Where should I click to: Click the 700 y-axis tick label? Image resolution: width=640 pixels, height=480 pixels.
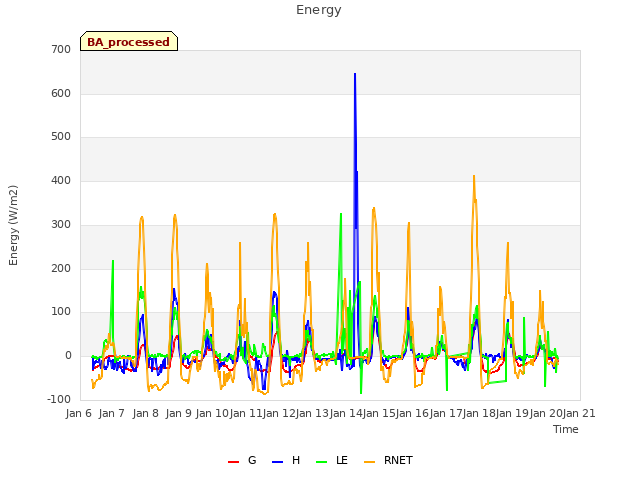[61, 50]
